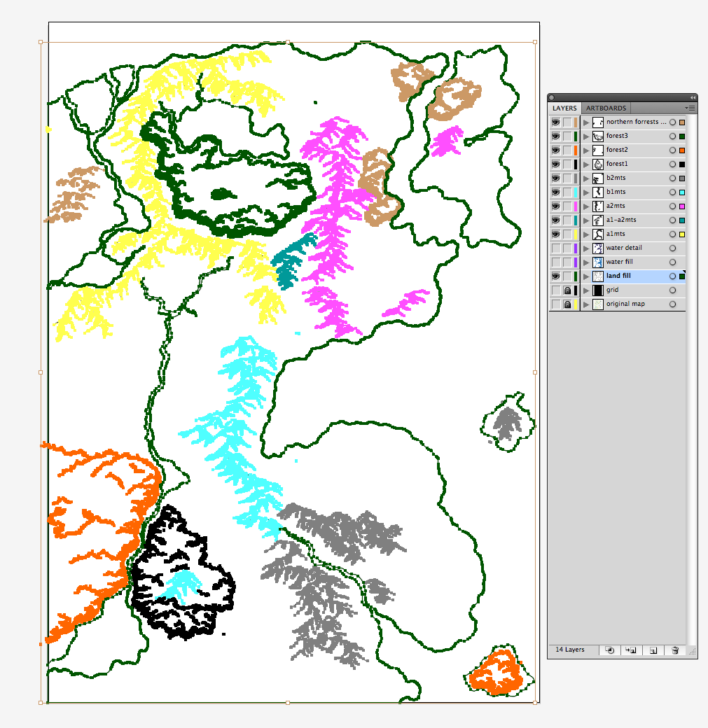708x728 pixels.
Task: Unlock the grid layer via lock icon
Action: click(567, 290)
